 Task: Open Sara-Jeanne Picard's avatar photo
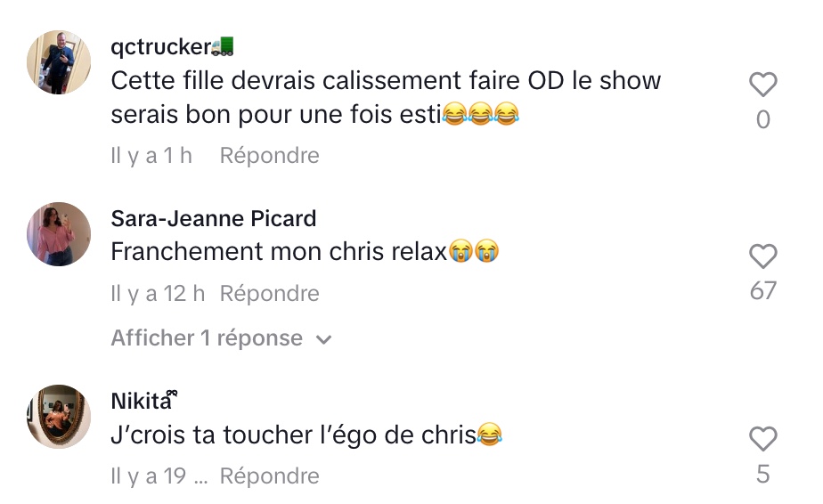[59, 234]
